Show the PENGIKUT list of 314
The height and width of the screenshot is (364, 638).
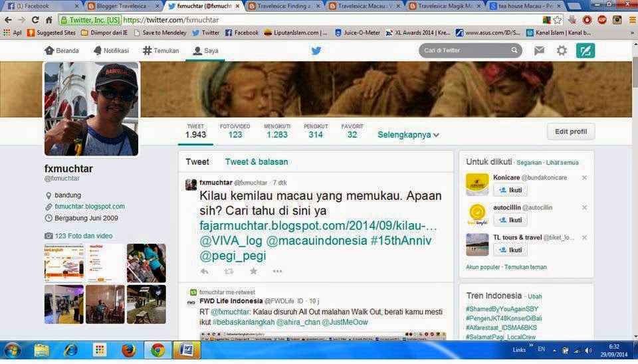(316, 131)
